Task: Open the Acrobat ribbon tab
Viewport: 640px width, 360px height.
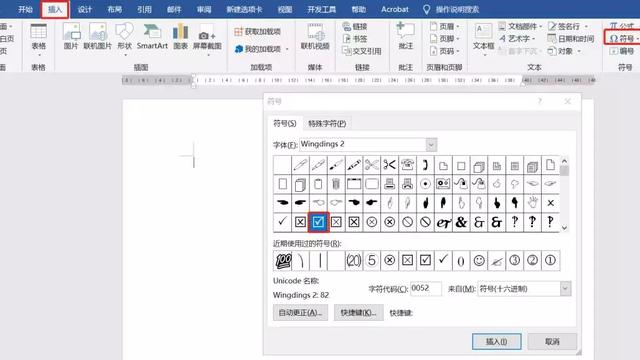Action: coord(395,9)
